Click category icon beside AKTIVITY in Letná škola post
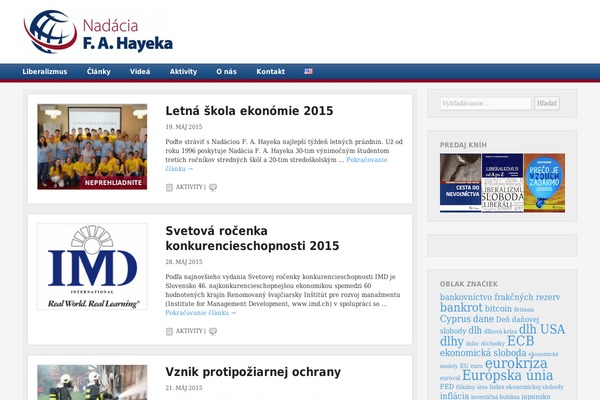 [x=169, y=187]
